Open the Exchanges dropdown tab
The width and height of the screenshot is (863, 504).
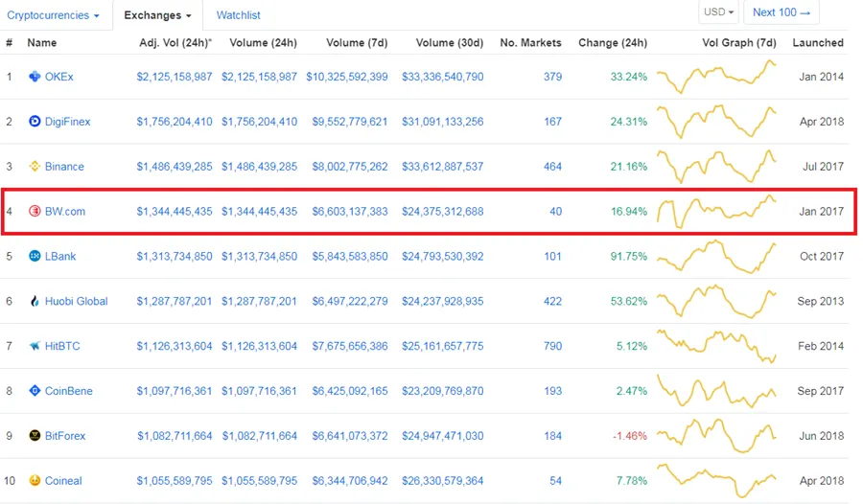pyautogui.click(x=157, y=15)
